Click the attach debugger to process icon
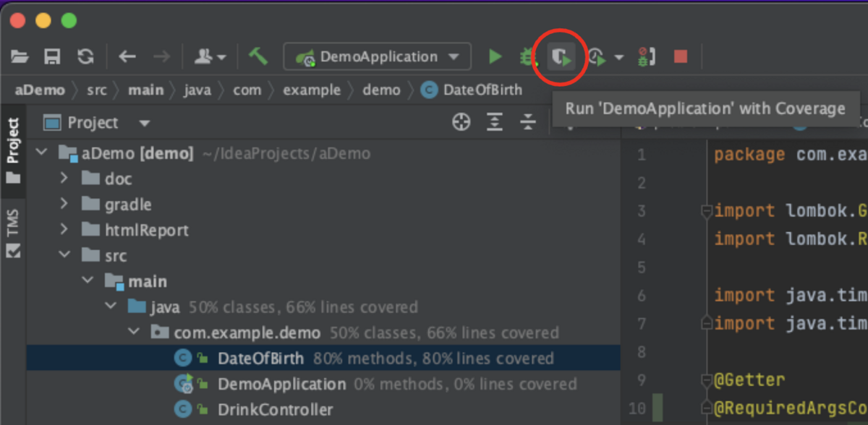 point(646,56)
